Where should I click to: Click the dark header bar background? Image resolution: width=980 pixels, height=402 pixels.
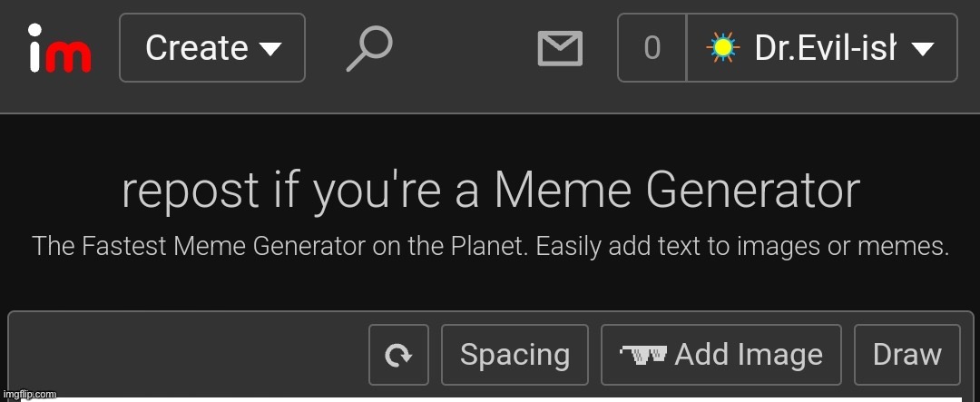point(463,56)
